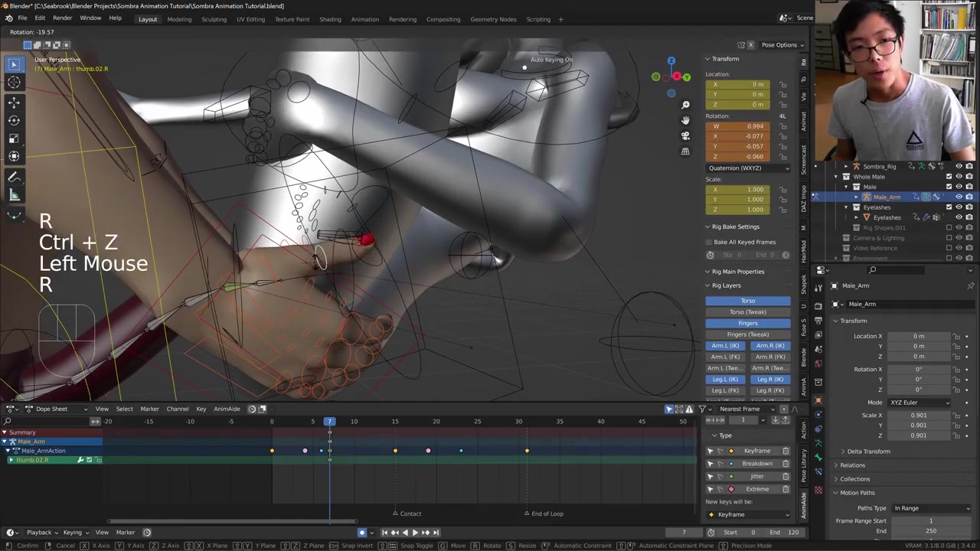The height and width of the screenshot is (551, 980).
Task: Toggle the Arm.R (IK) rig layer button
Action: (769, 346)
